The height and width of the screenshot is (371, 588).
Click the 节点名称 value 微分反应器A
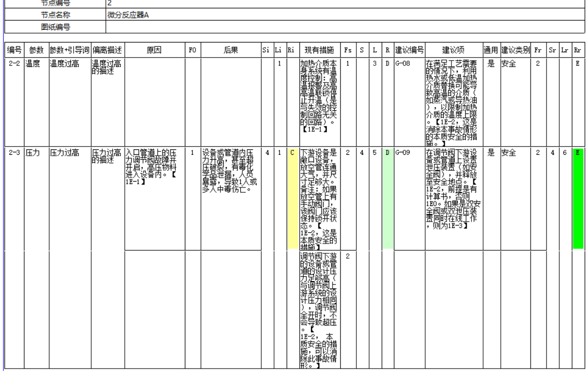[128, 15]
